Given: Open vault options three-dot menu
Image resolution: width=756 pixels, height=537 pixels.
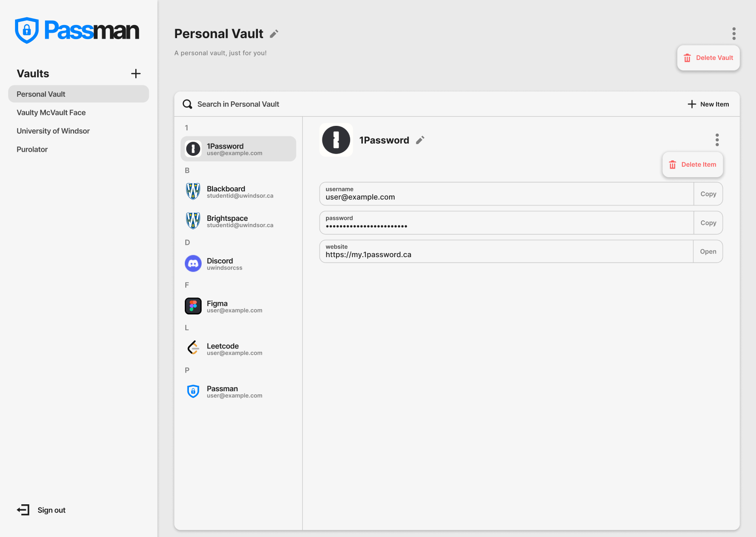Looking at the screenshot, I should point(734,34).
